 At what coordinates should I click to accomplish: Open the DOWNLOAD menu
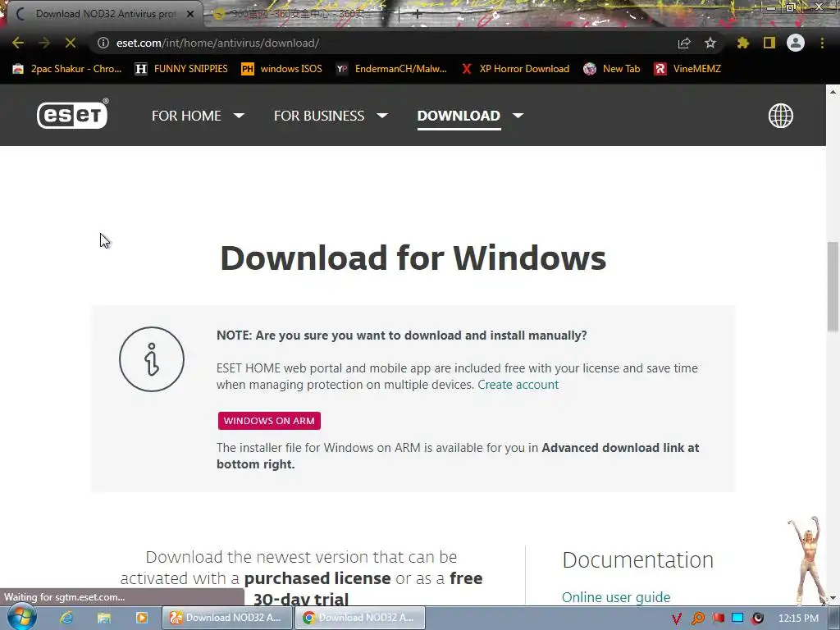click(x=459, y=116)
